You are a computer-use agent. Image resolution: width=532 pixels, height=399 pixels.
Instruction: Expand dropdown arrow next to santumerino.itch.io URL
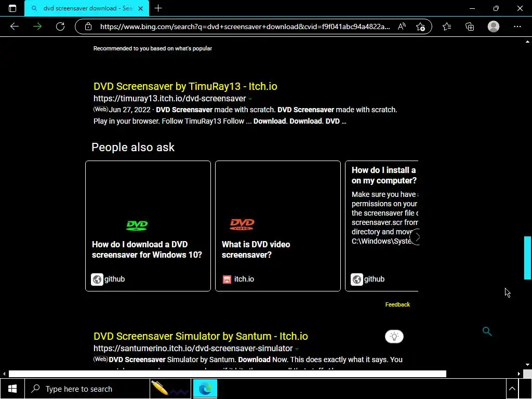297,349
